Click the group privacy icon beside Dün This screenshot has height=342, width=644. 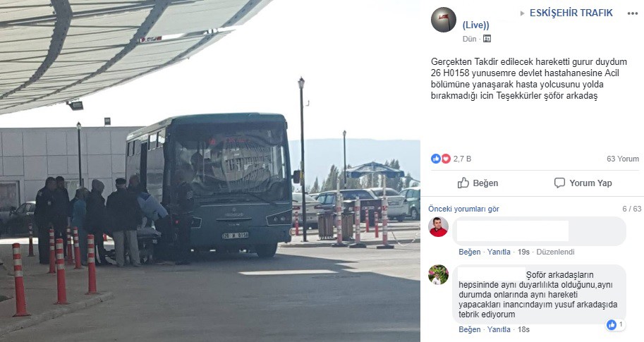(x=487, y=39)
